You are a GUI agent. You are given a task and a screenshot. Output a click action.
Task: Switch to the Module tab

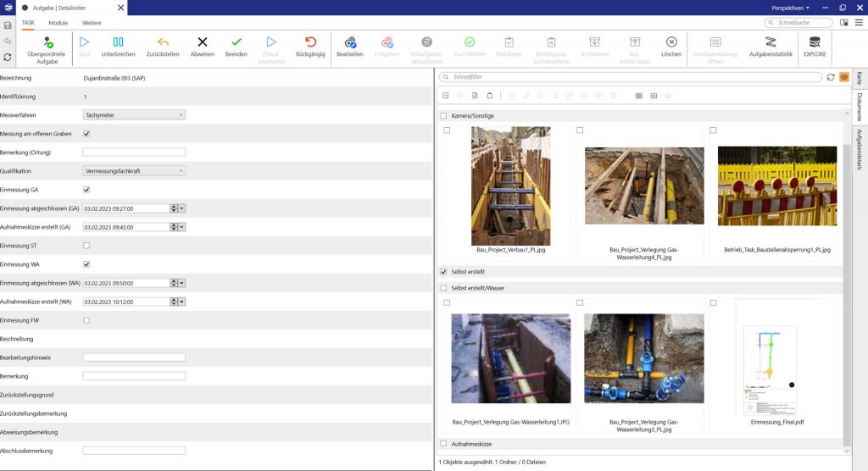click(58, 23)
